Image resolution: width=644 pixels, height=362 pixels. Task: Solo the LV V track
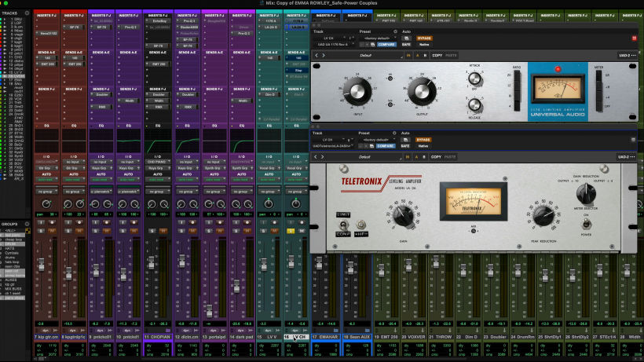pos(263,231)
